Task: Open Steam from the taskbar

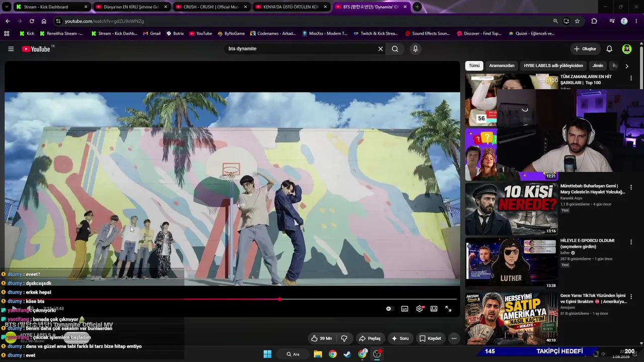Action: (347, 354)
